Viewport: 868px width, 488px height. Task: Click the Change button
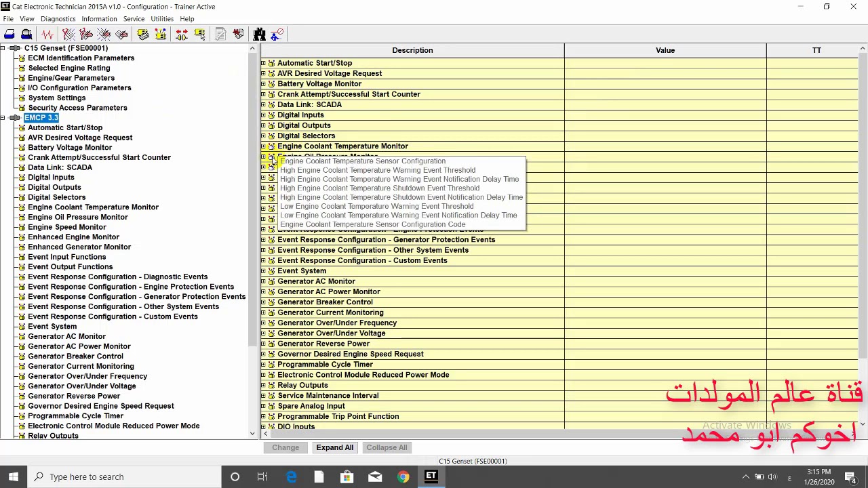(285, 447)
